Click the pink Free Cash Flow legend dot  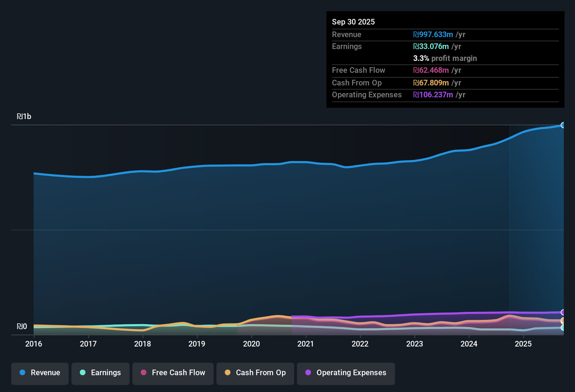[143, 373]
